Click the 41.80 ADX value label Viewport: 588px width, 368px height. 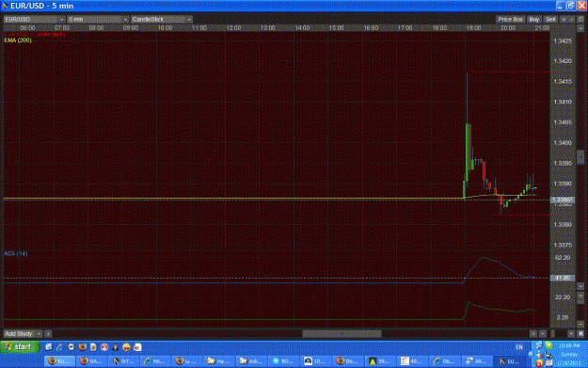pyautogui.click(x=562, y=278)
